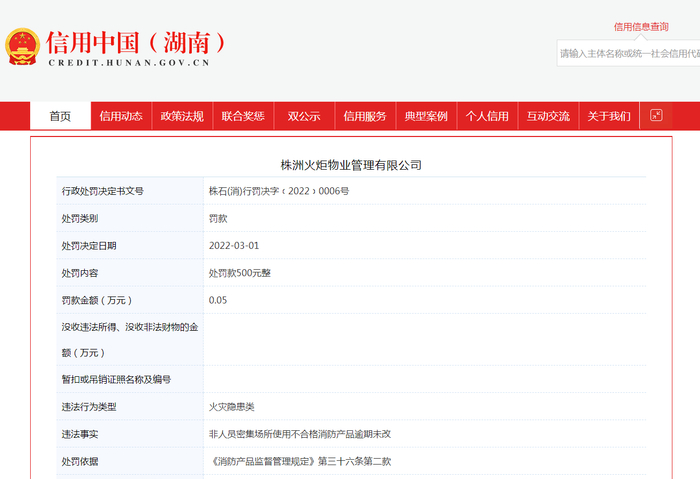Click the 违法事实 label cell

pos(129,434)
